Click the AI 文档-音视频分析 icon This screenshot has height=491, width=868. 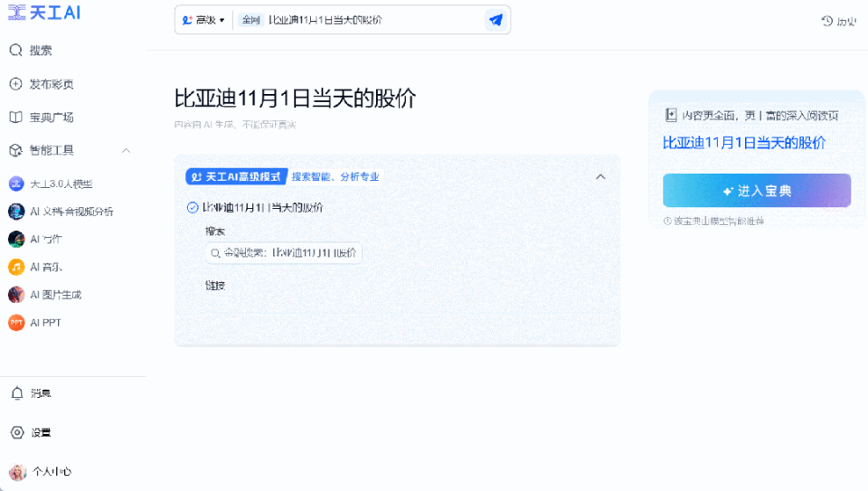pos(16,212)
